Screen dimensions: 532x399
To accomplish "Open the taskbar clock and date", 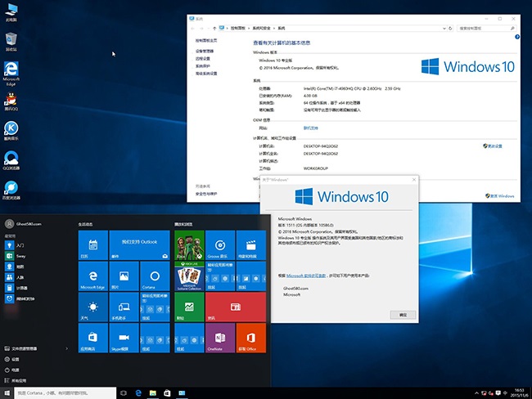I will [x=521, y=393].
